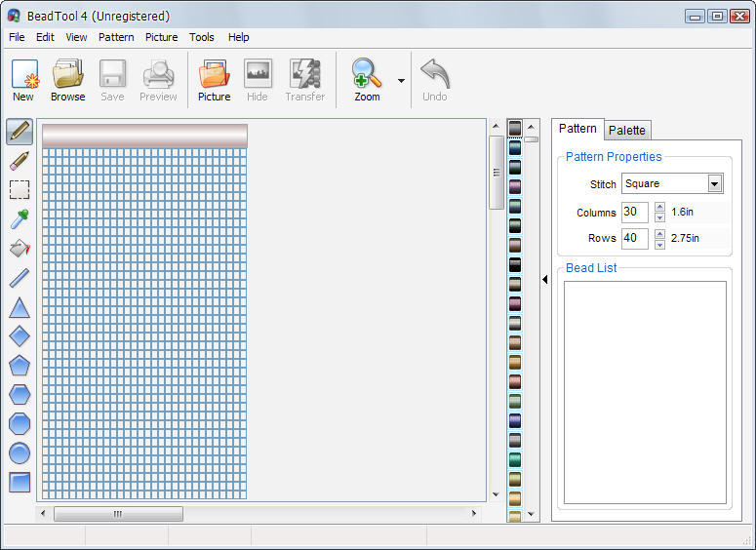The width and height of the screenshot is (756, 550).
Task: Click the empty Bead List box
Action: (645, 392)
